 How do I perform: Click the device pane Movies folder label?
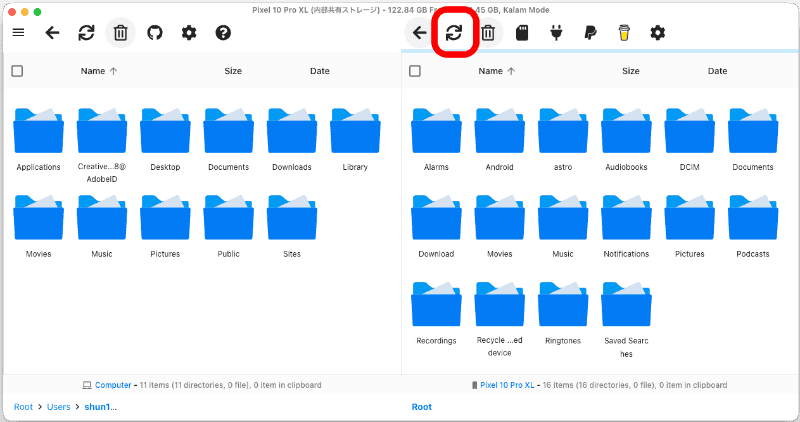tap(499, 254)
